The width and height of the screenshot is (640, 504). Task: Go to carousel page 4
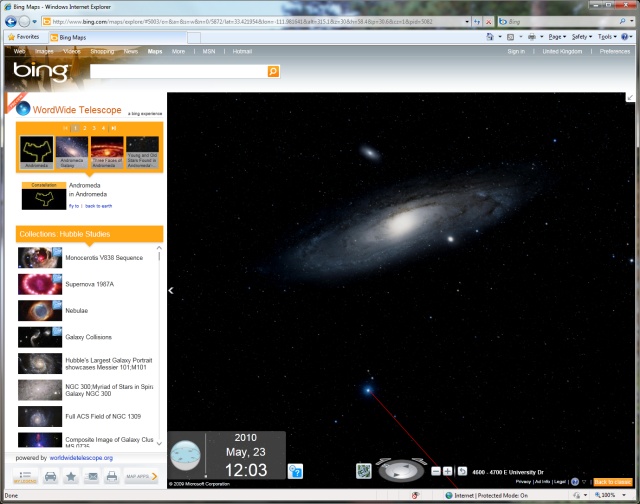click(103, 128)
